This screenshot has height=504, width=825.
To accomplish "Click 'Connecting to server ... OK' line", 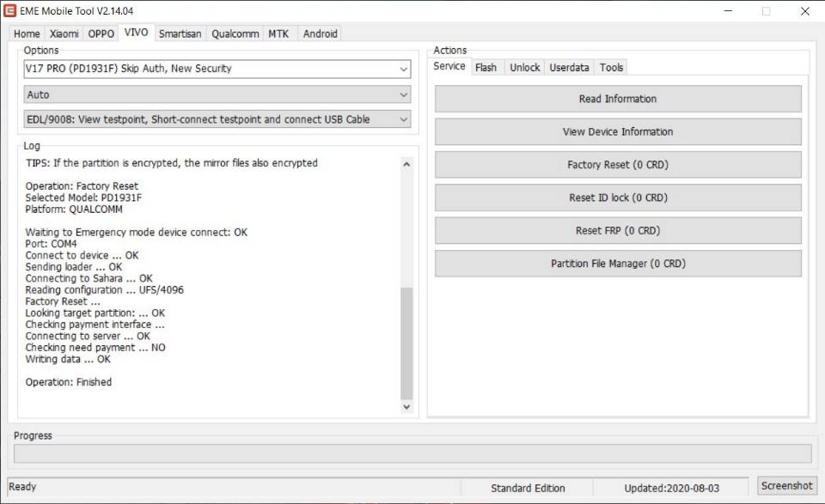I will 88,337.
